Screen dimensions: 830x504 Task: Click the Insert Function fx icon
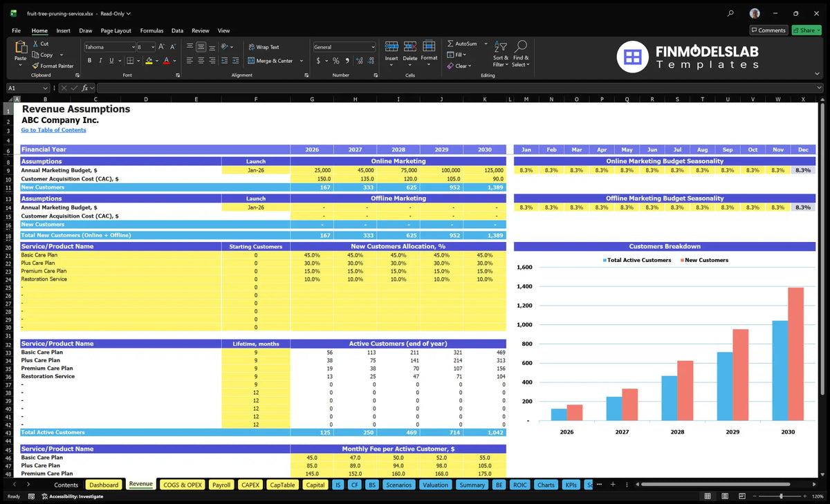click(84, 88)
